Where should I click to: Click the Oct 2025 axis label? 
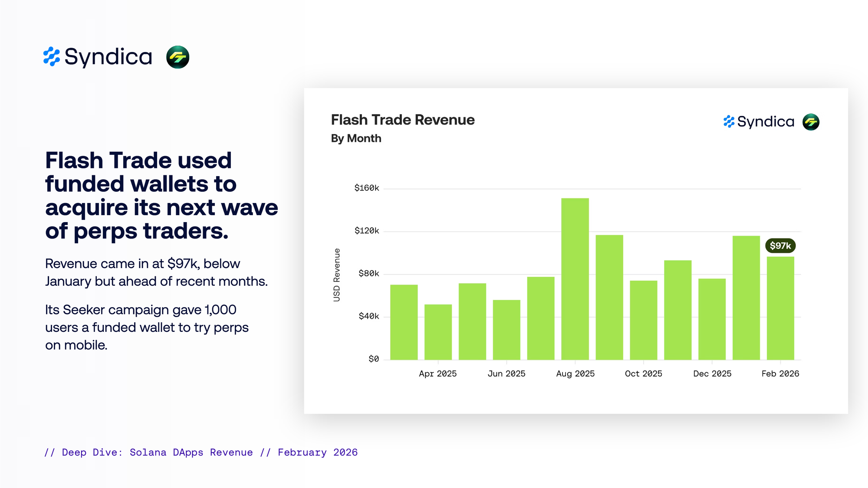point(643,373)
